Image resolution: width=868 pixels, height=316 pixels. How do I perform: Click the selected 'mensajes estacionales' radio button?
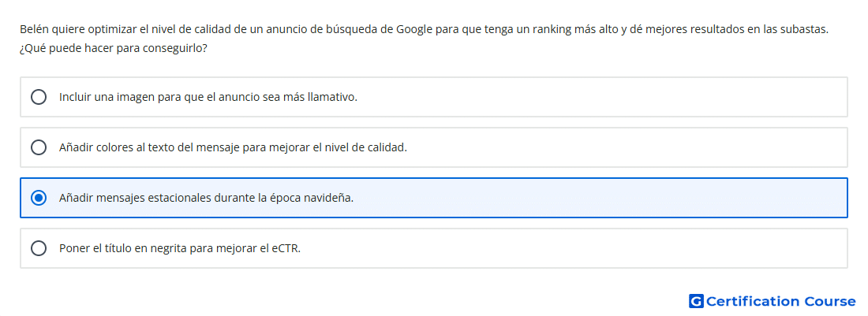39,198
